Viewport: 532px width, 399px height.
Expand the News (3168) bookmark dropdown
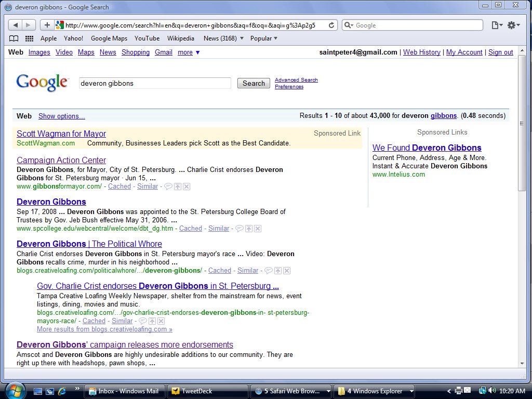coord(242,38)
